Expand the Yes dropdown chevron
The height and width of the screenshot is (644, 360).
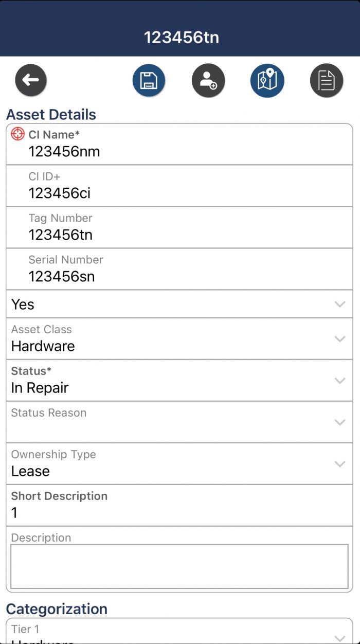[339, 304]
